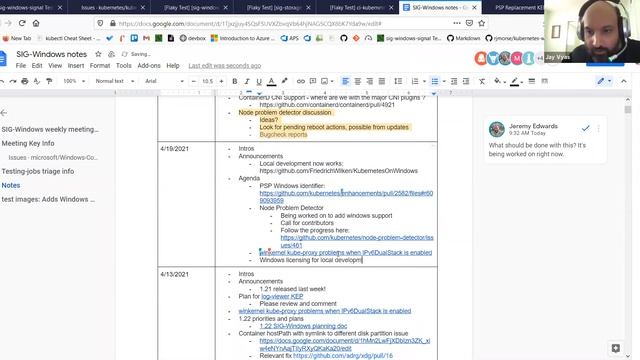Go to 'Meeting Key Info' in outline
The width and height of the screenshot is (640, 360).
click(28, 143)
